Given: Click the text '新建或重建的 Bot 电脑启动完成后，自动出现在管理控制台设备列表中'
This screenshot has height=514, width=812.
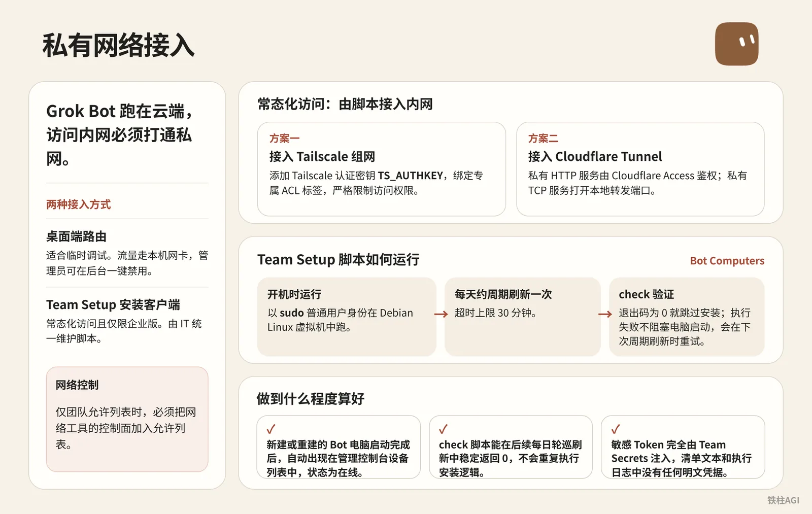Looking at the screenshot, I should (338, 459).
